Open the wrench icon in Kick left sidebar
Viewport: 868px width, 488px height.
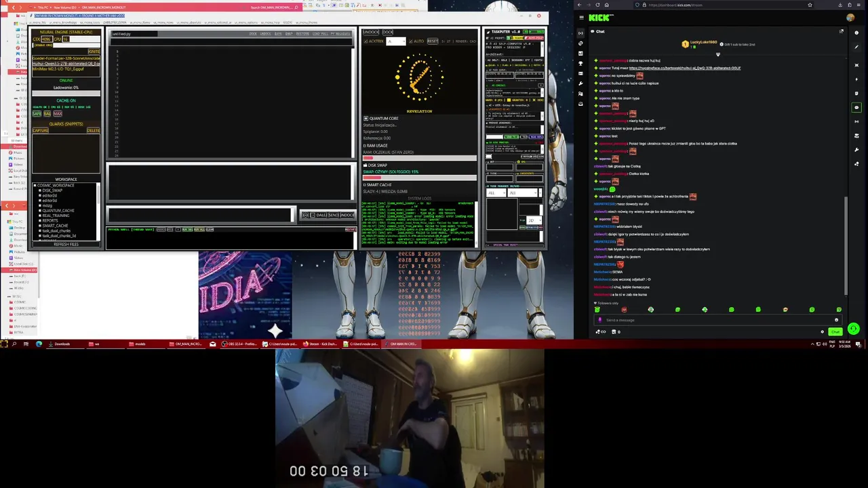pyautogui.click(x=580, y=83)
